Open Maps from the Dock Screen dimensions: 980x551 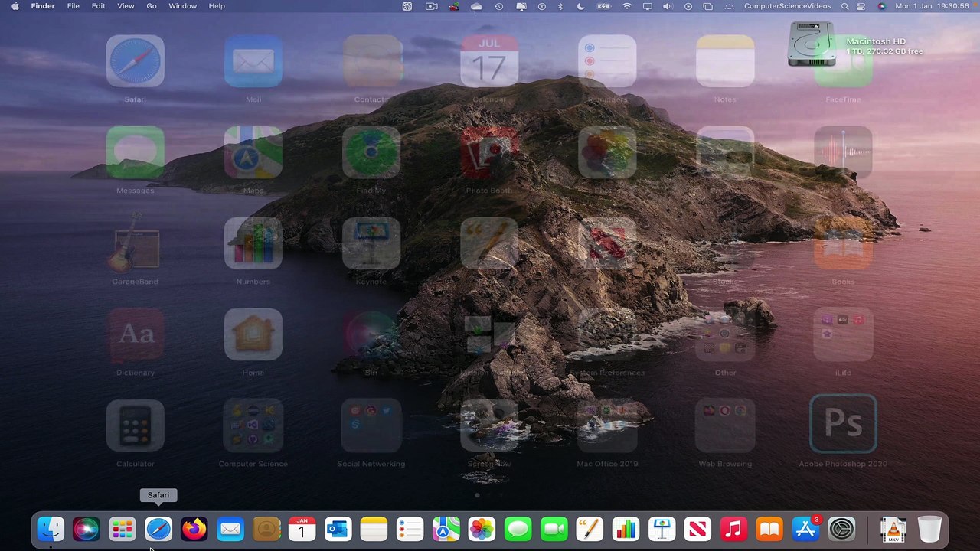click(x=446, y=529)
